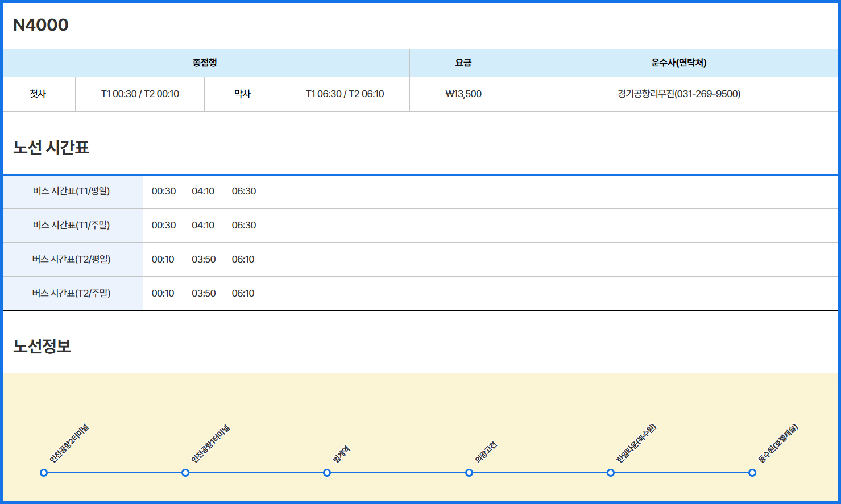Click the 막차 label cell
This screenshot has width=841, height=504.
pos(243,94)
